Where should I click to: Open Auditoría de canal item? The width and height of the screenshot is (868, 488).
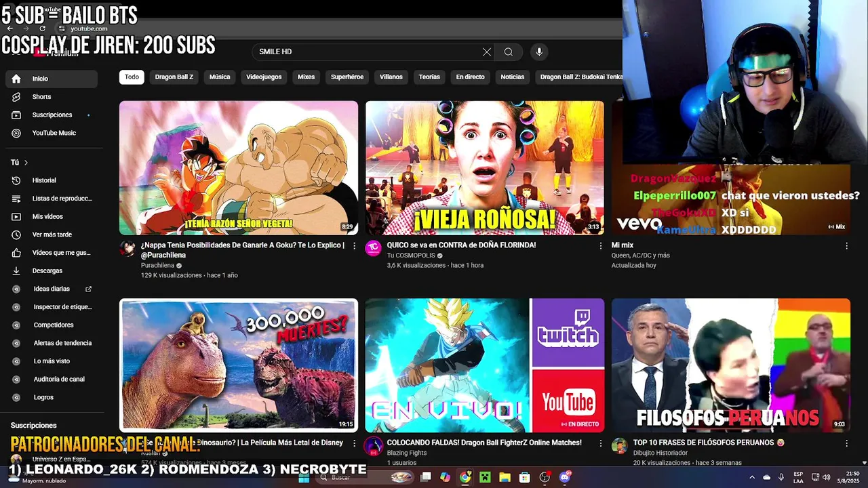coord(52,379)
